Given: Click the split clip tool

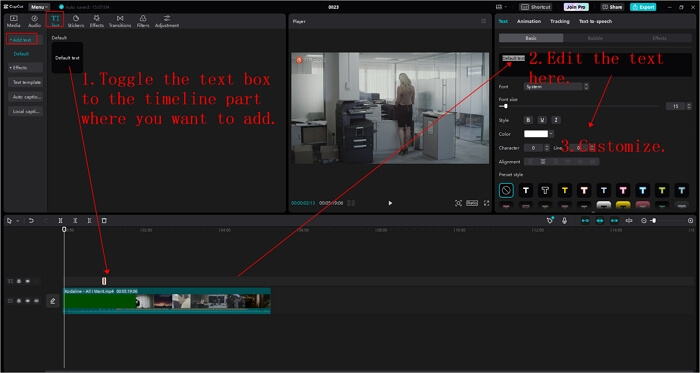Looking at the screenshot, I should (61, 220).
